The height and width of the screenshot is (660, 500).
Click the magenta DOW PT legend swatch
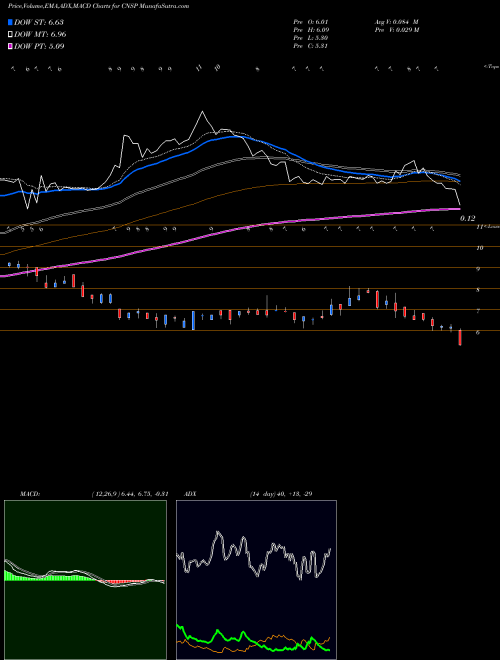pos(10,46)
